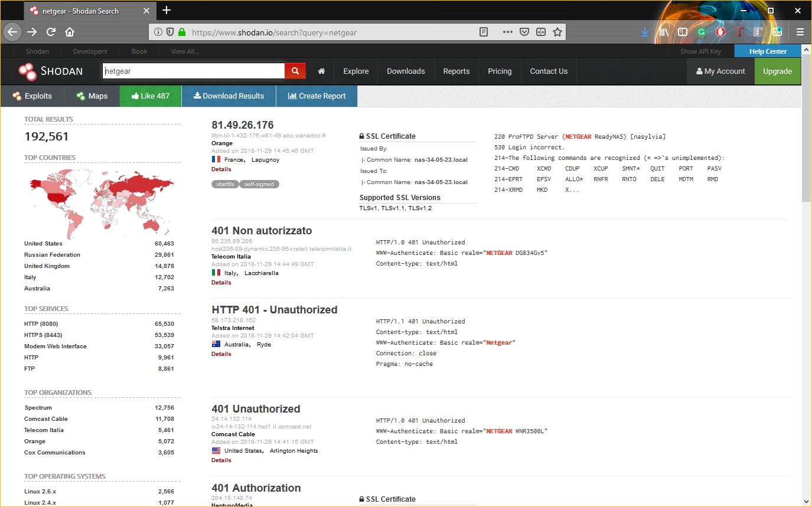
Task: Open the Developers link in top bar
Action: tap(90, 51)
